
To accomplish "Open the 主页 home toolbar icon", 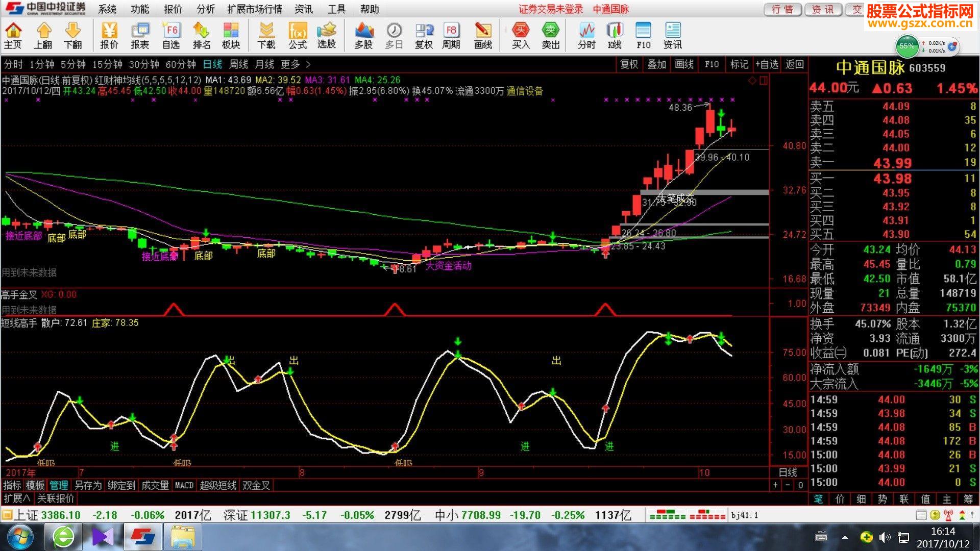I will point(13,36).
